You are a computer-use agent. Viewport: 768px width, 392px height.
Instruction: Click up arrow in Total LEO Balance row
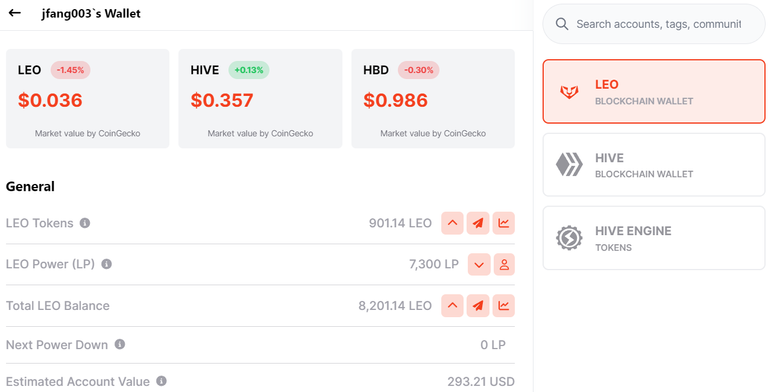pos(453,306)
